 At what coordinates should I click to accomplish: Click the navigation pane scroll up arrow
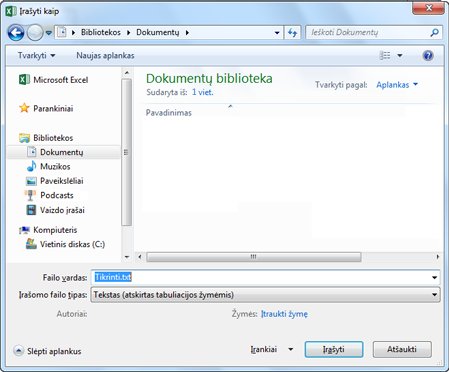click(x=127, y=72)
